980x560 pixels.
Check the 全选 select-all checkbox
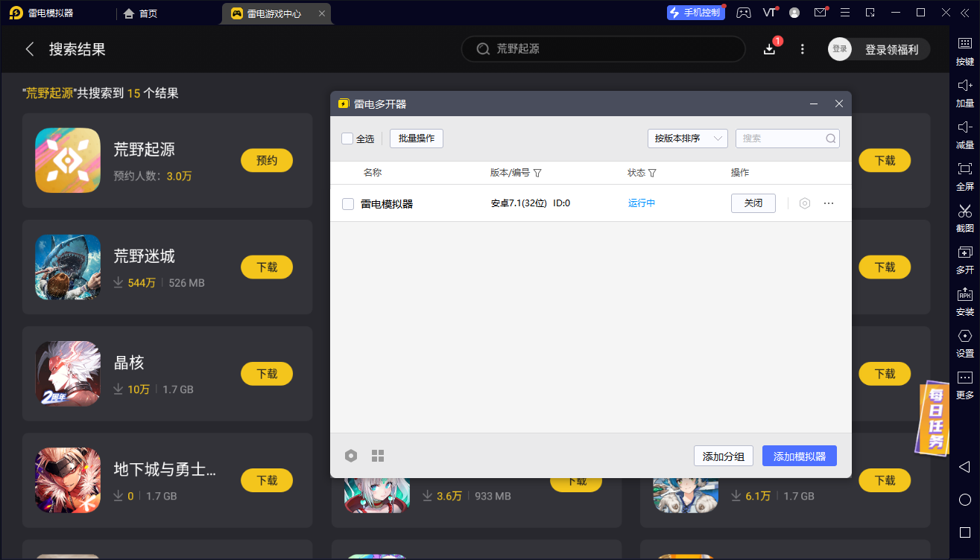tap(347, 139)
